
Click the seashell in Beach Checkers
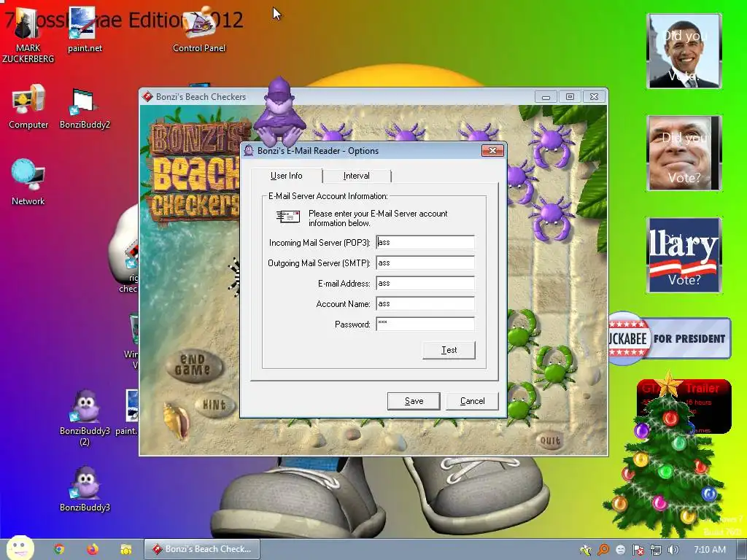[176, 421]
